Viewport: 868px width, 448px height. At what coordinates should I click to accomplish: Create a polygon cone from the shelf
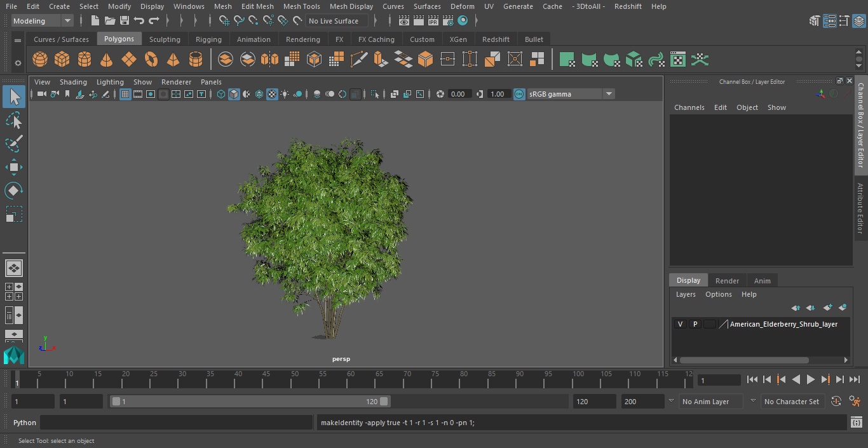pyautogui.click(x=107, y=60)
